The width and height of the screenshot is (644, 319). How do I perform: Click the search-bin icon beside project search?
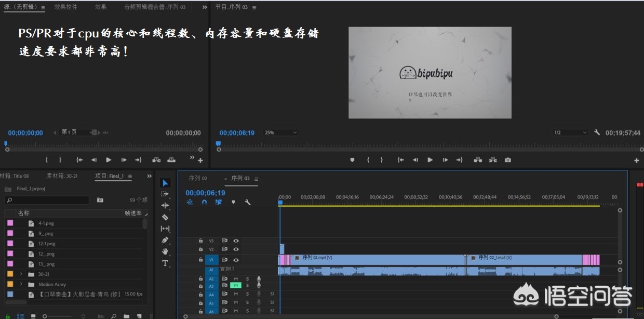click(100, 200)
